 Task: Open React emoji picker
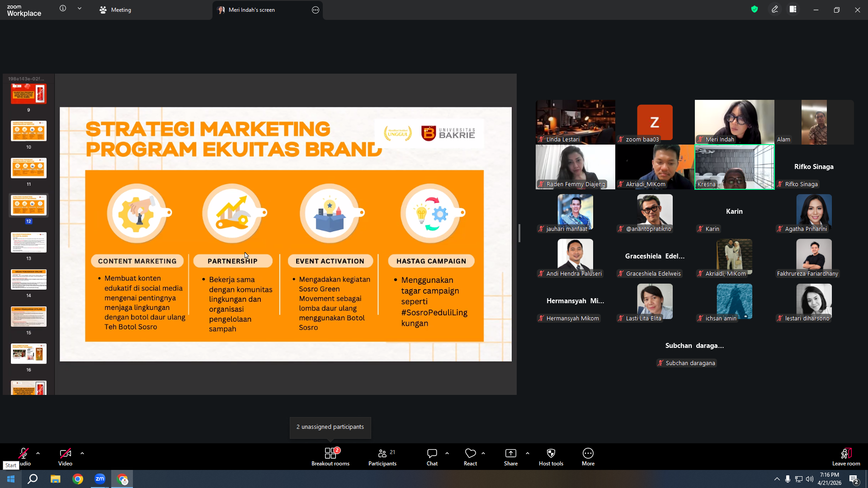[x=470, y=456]
